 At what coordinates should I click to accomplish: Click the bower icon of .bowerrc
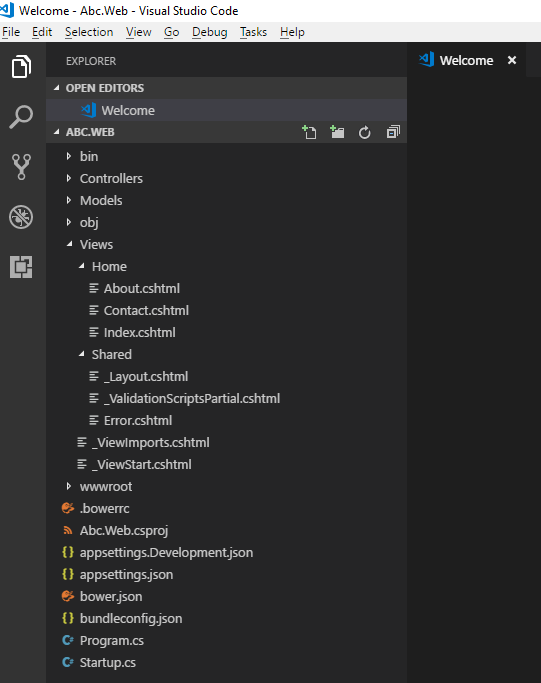click(68, 508)
